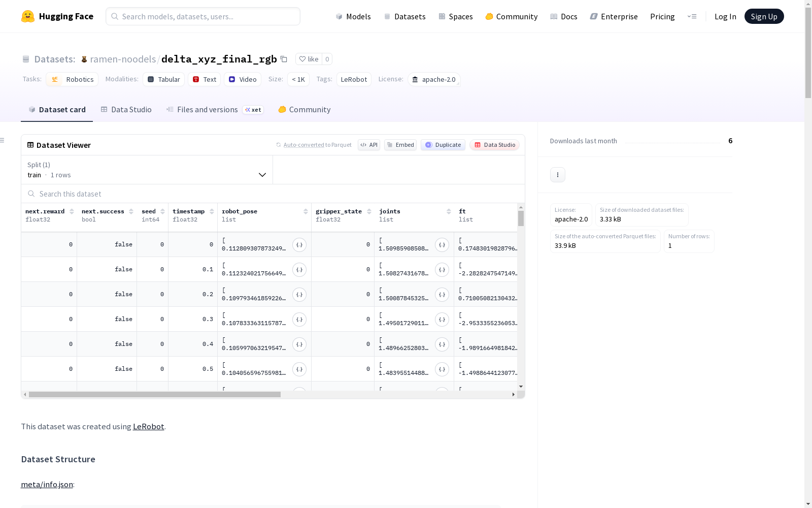Click the LeRobot tag
This screenshot has height=508, width=812.
coord(354,79)
